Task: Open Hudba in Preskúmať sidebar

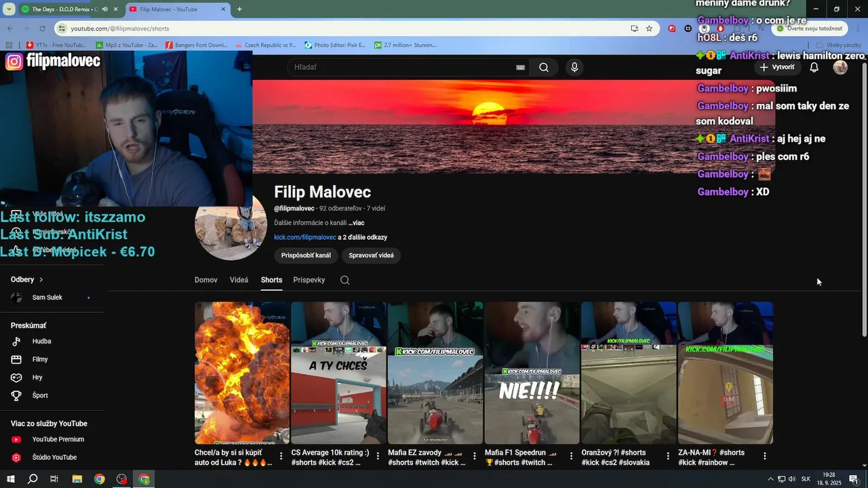Action: [41, 342]
